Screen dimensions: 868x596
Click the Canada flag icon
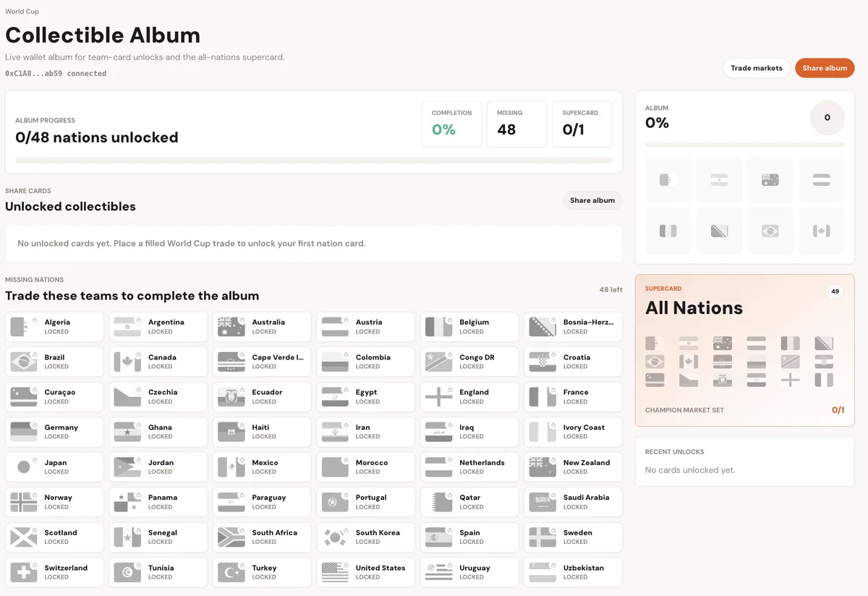tap(127, 362)
